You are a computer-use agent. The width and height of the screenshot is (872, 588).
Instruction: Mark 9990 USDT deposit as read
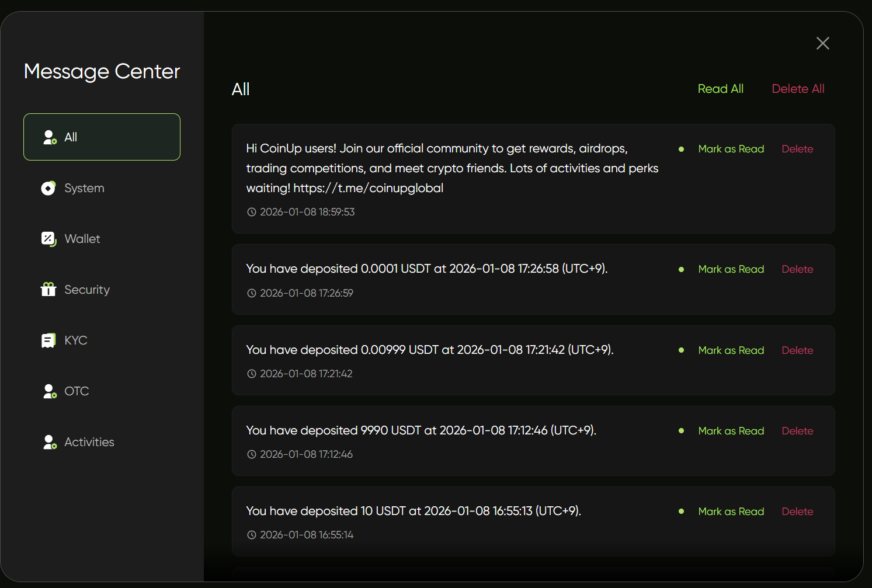click(x=731, y=431)
